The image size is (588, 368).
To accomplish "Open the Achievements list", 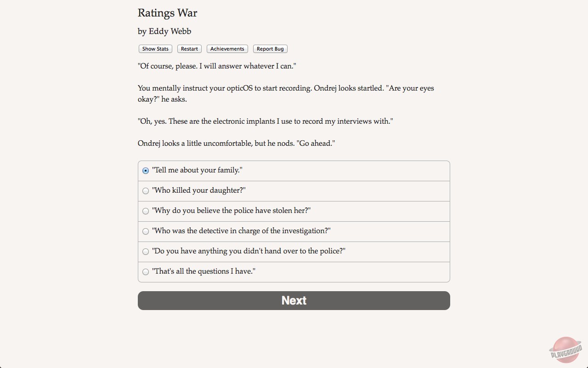I will click(x=227, y=48).
